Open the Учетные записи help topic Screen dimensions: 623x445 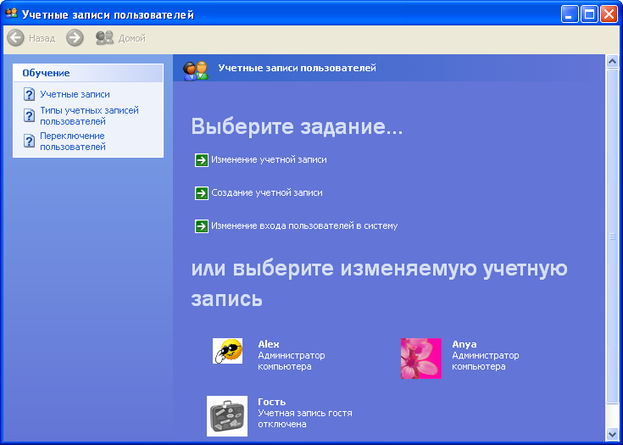pyautogui.click(x=75, y=95)
